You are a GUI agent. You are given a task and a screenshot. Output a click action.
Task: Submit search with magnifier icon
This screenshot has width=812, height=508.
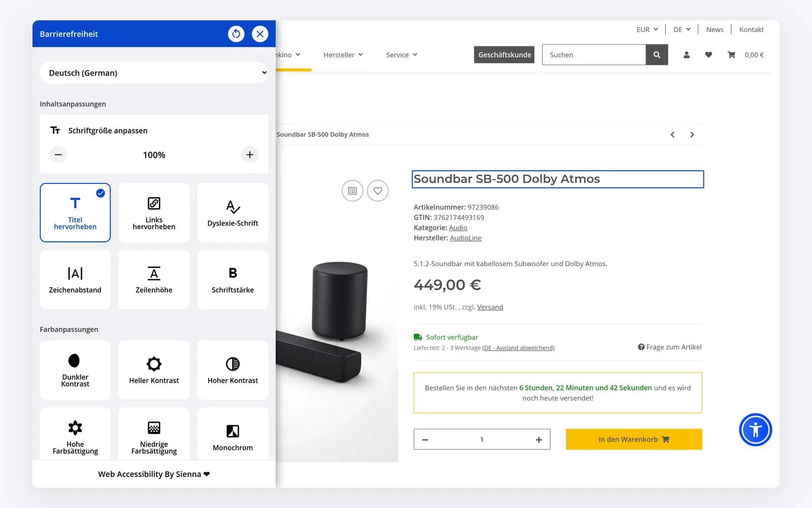(657, 55)
